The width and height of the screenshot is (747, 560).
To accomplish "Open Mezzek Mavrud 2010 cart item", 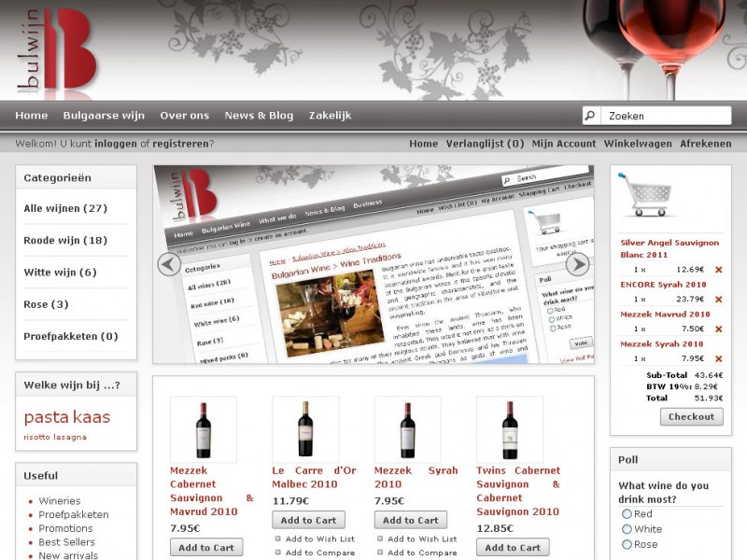I will point(665,315).
